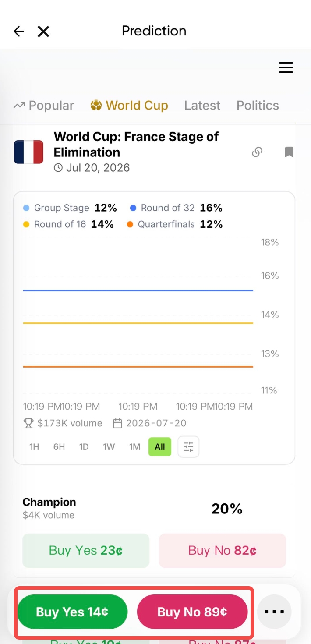Screen dimensions: 311x644
Task: Tap Champion Buy No 82¢ button
Action: tap(223, 550)
